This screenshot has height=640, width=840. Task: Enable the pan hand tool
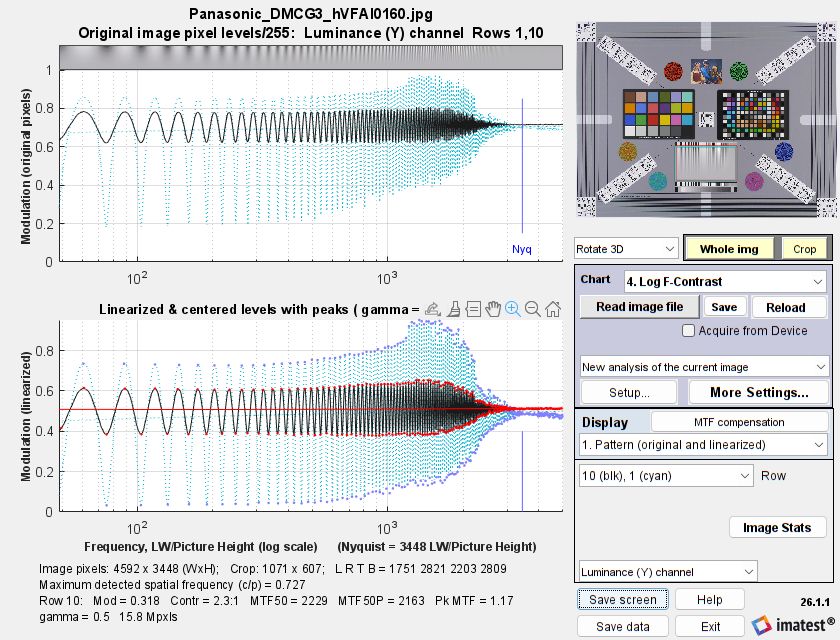click(493, 309)
